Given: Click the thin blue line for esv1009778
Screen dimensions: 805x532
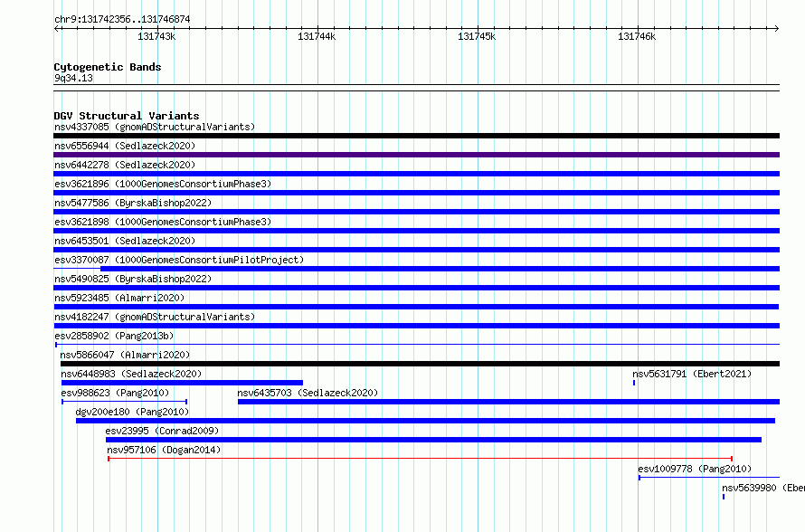Looking at the screenshot, I should pos(709,478).
